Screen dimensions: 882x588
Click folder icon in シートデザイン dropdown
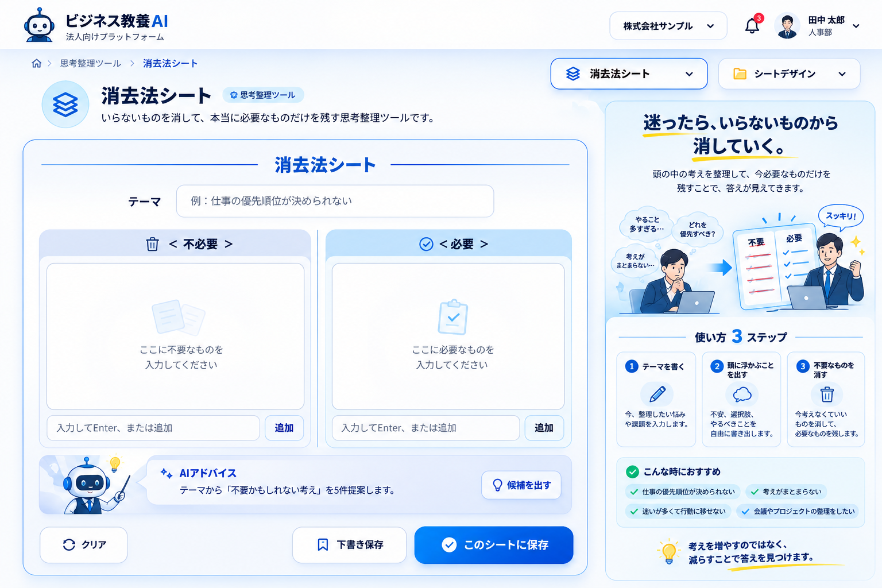click(x=740, y=73)
